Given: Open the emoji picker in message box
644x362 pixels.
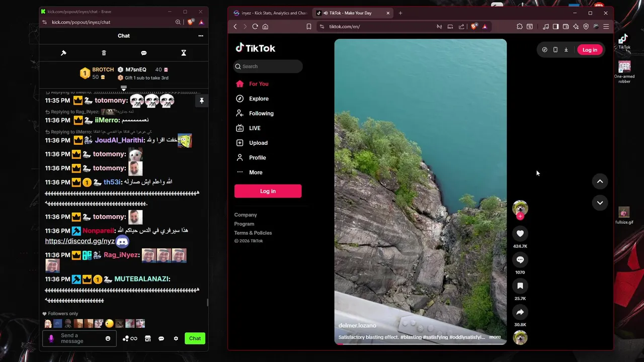Looking at the screenshot, I should click(108, 338).
